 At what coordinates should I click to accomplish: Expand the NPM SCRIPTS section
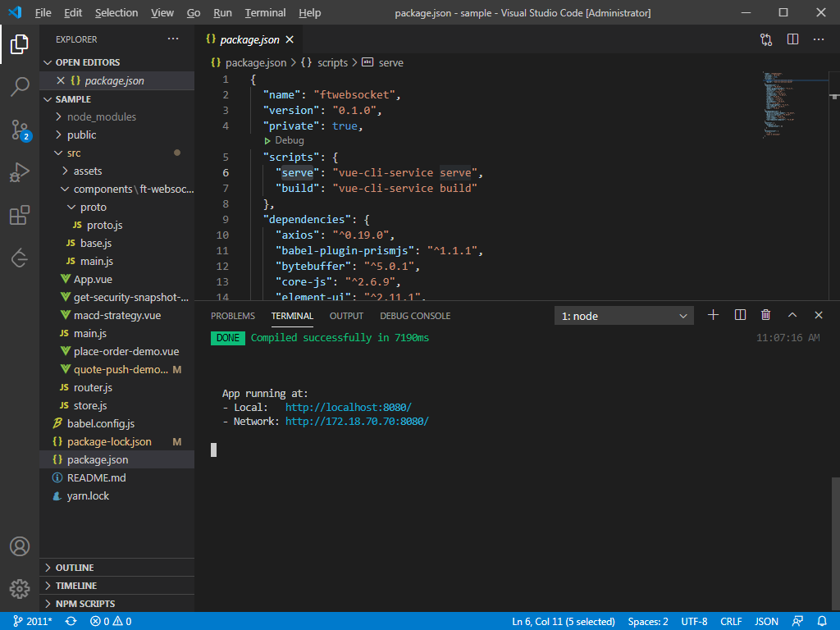[x=84, y=604]
